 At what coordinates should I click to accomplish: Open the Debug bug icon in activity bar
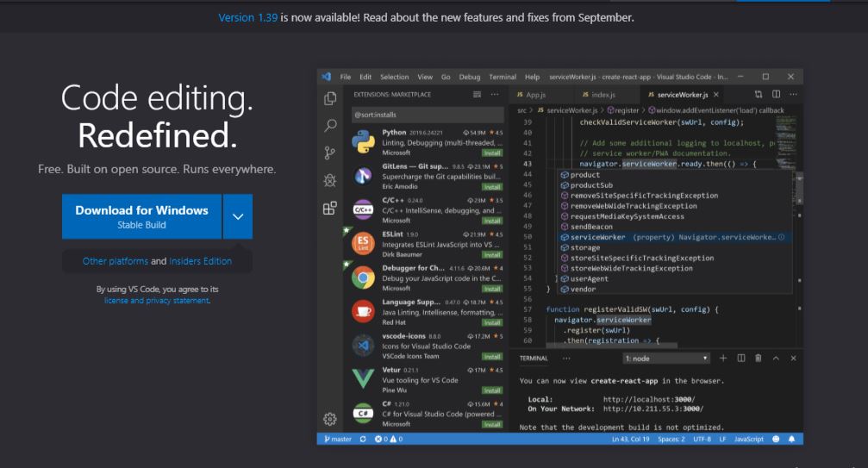tap(330, 180)
